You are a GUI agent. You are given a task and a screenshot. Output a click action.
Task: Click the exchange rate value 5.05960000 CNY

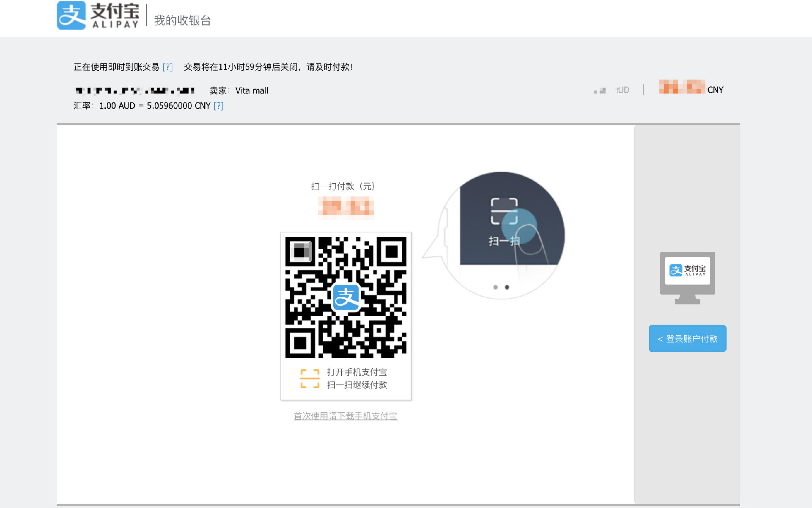click(178, 106)
